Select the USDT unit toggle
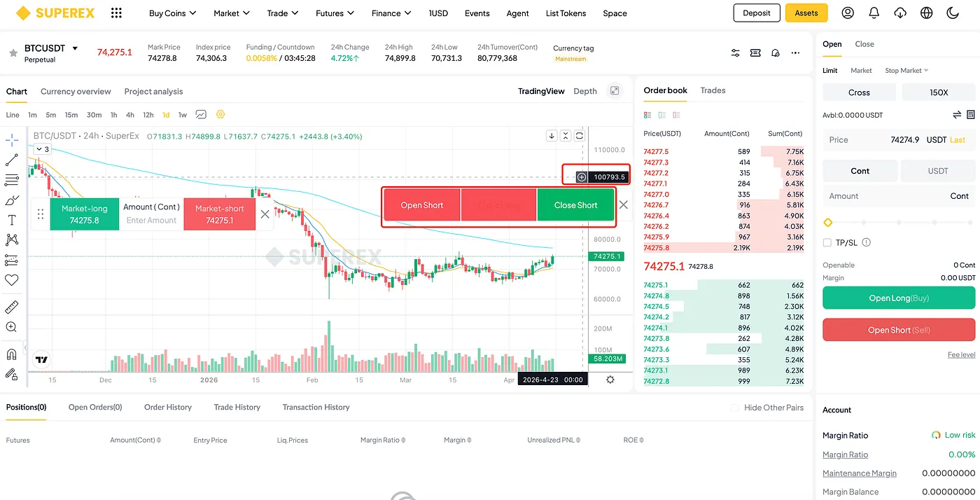980x500 pixels. [938, 171]
